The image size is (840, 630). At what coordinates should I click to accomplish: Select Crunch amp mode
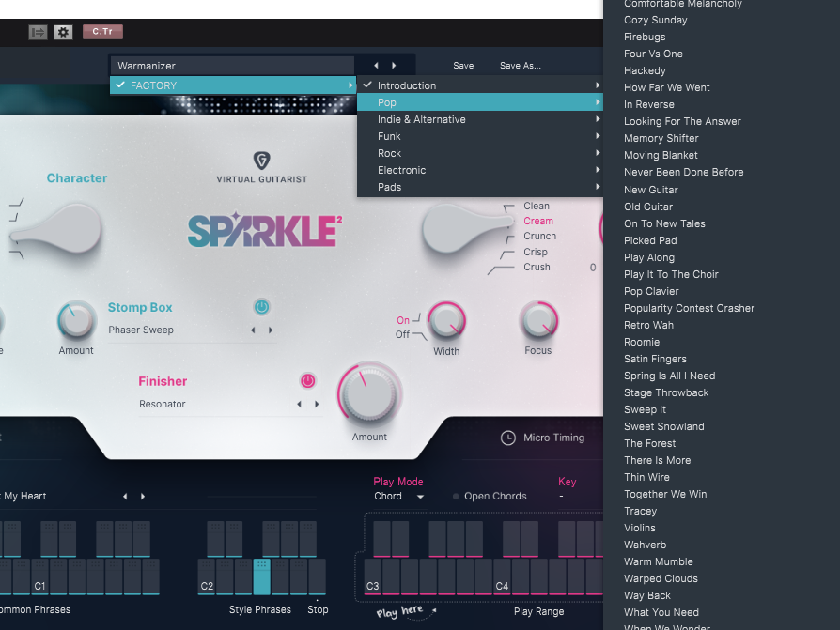(539, 236)
